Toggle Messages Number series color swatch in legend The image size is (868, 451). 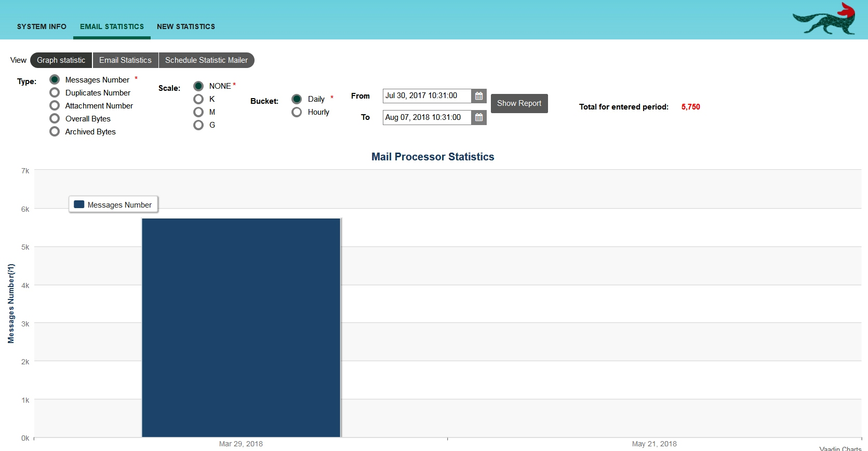click(x=79, y=204)
